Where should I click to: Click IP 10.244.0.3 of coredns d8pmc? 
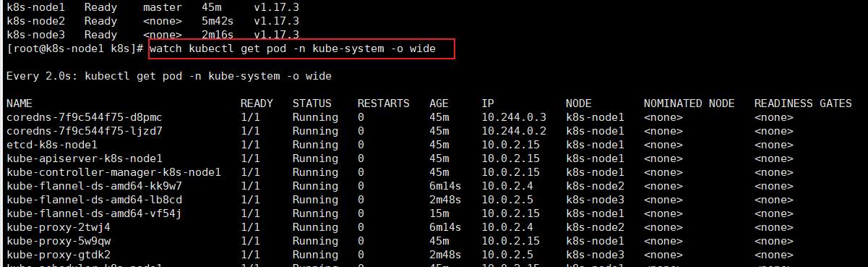point(514,117)
